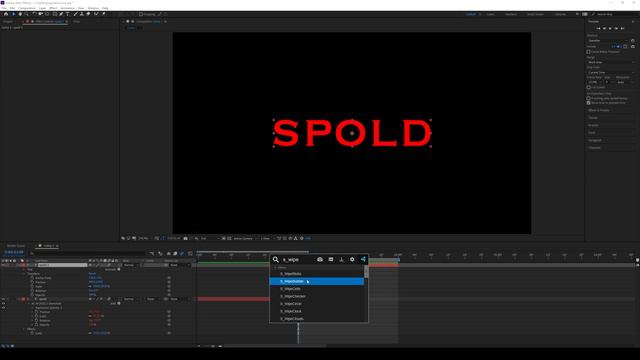Select S_WipeClock in the effect list
The height and width of the screenshot is (360, 640).
click(x=317, y=311)
